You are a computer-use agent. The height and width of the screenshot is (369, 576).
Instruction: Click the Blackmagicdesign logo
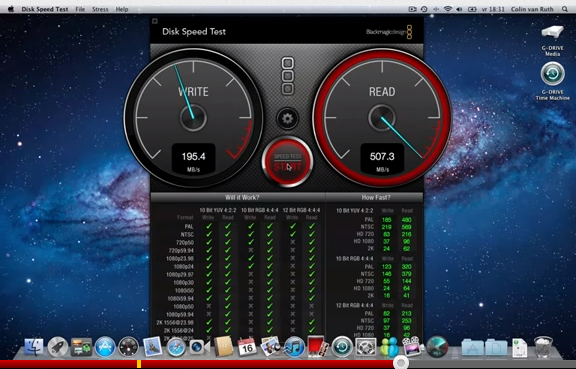pyautogui.click(x=389, y=32)
